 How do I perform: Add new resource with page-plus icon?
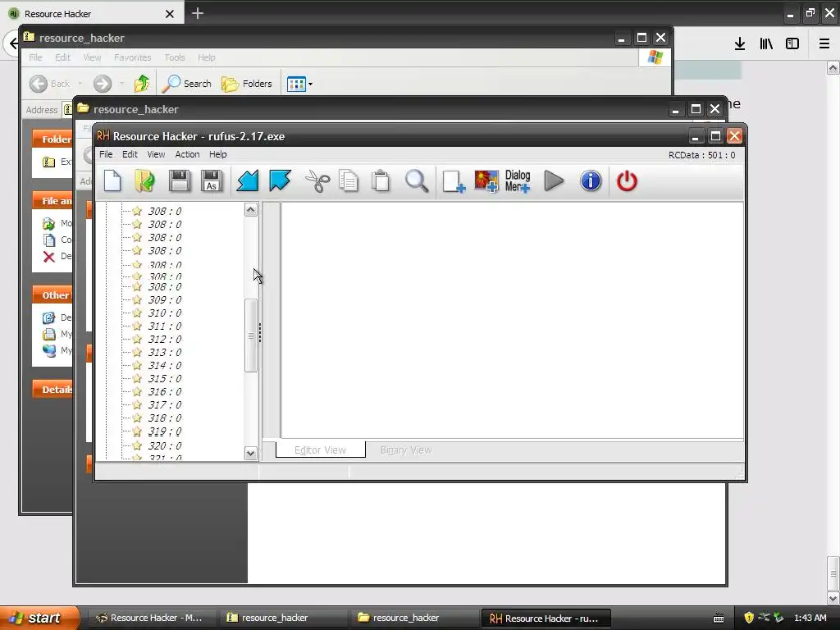pos(454,181)
